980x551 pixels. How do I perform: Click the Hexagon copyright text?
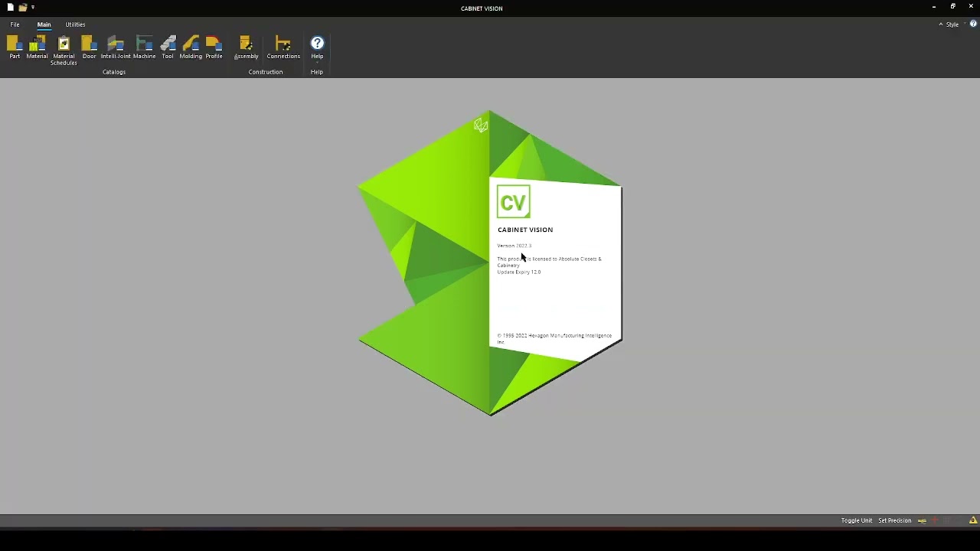(x=554, y=338)
